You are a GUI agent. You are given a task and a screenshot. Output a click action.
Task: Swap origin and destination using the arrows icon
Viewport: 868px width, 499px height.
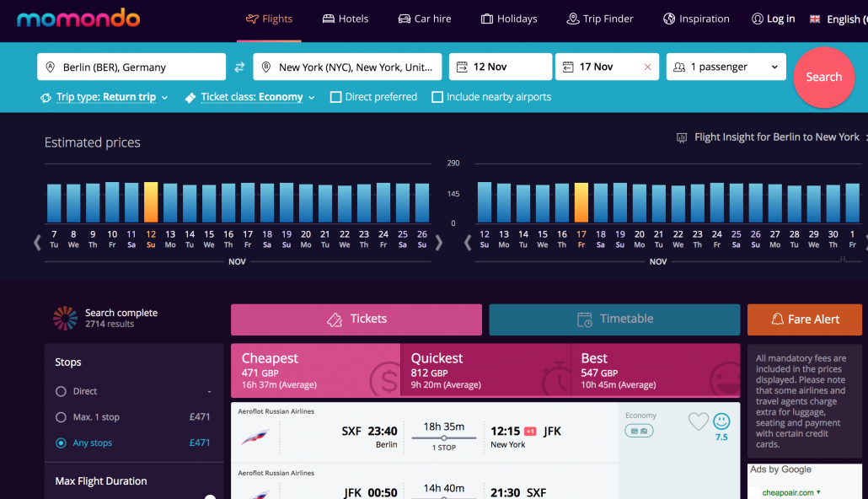(x=240, y=67)
